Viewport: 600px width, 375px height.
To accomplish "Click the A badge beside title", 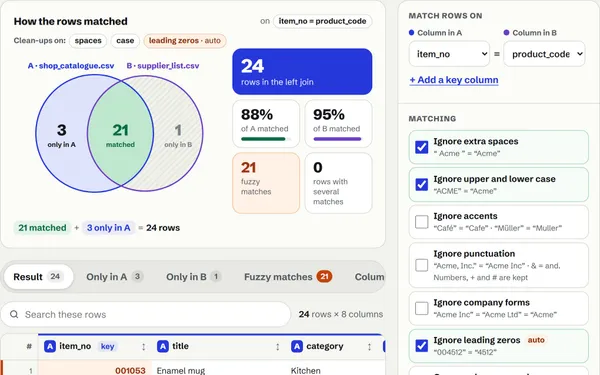I will tap(163, 346).
